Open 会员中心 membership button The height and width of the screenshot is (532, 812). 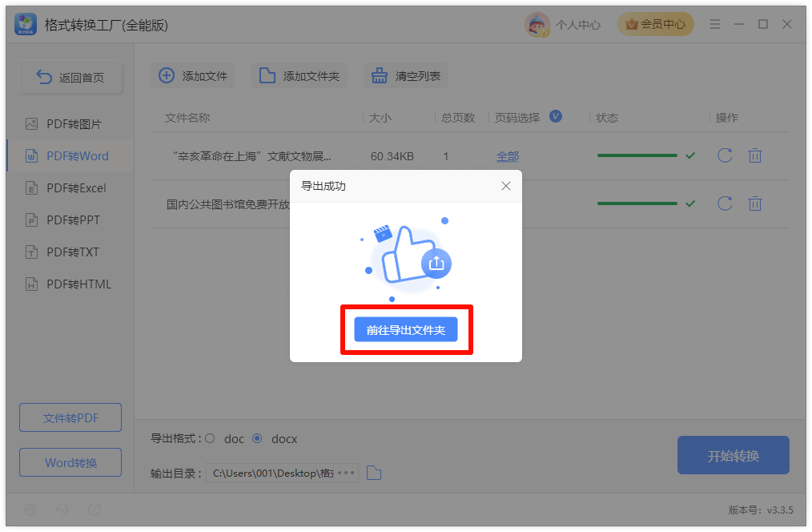[x=656, y=24]
